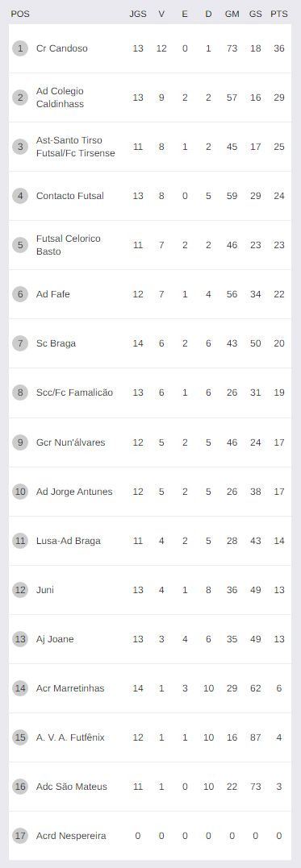Image resolution: width=301 pixels, height=868 pixels.
Task: Open the Sc Braga team row
Action: (149, 343)
